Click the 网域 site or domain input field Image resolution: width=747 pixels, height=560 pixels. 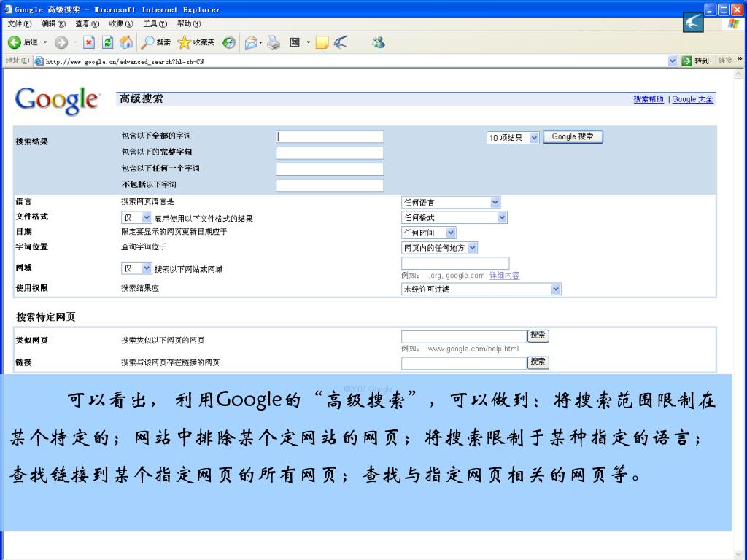click(x=455, y=263)
